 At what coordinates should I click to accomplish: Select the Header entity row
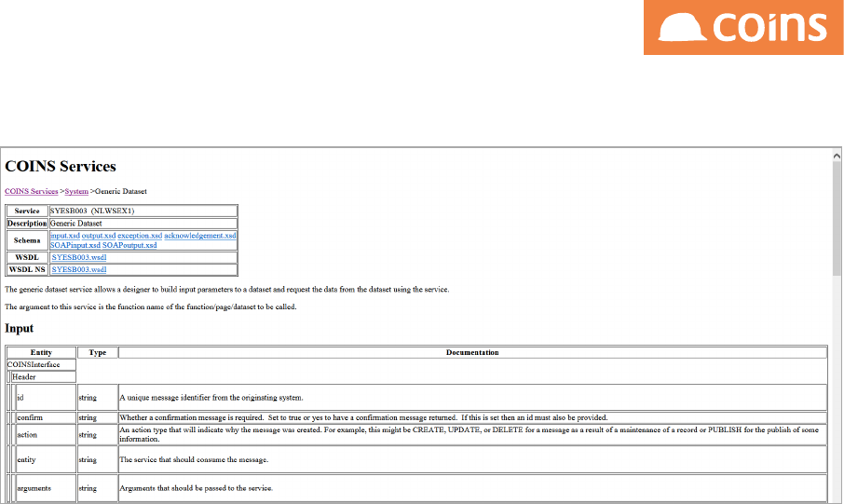tap(44, 377)
